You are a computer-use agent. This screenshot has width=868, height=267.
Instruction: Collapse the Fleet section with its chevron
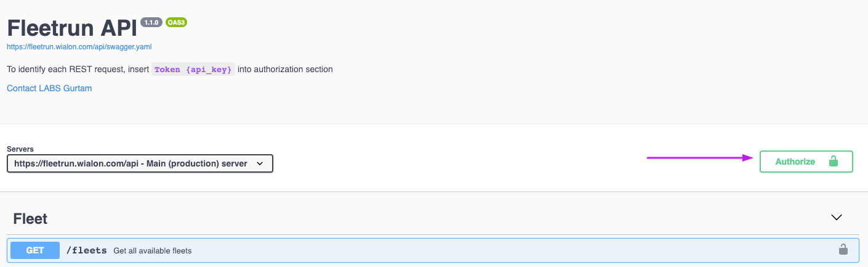coord(836,218)
